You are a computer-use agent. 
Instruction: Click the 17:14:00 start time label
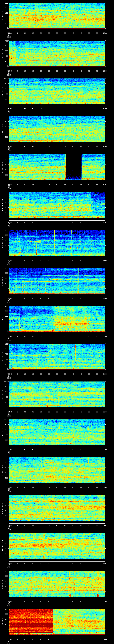coord(9,33)
